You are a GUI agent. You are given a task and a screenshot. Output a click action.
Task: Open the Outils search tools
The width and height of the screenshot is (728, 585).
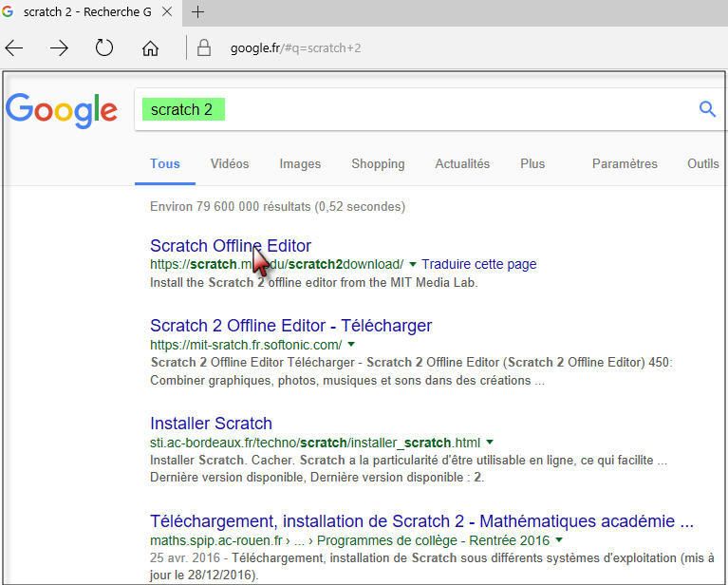(x=703, y=164)
